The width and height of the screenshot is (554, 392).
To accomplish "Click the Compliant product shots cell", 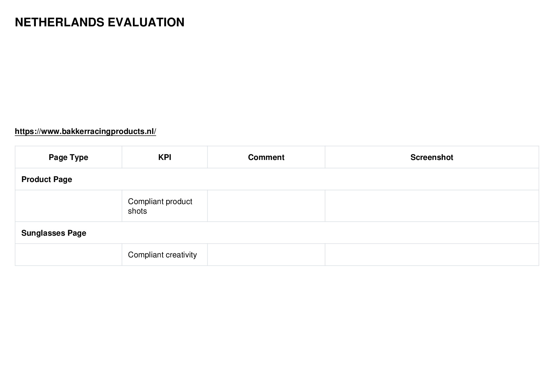I will click(164, 206).
